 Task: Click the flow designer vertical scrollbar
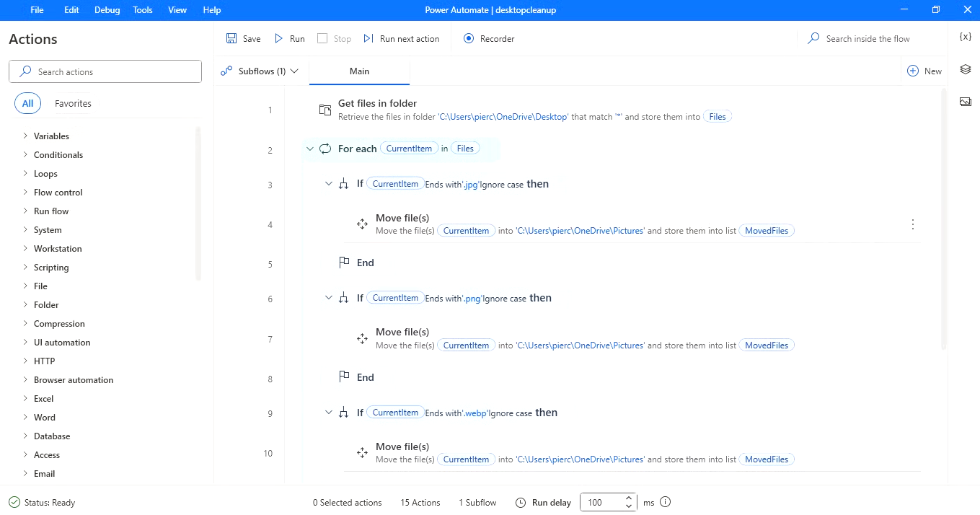[x=944, y=219]
